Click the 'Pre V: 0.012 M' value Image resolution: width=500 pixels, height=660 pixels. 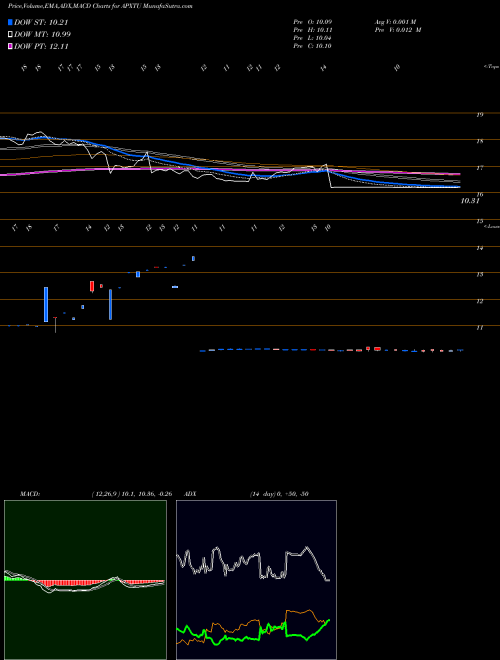pyautogui.click(x=398, y=30)
